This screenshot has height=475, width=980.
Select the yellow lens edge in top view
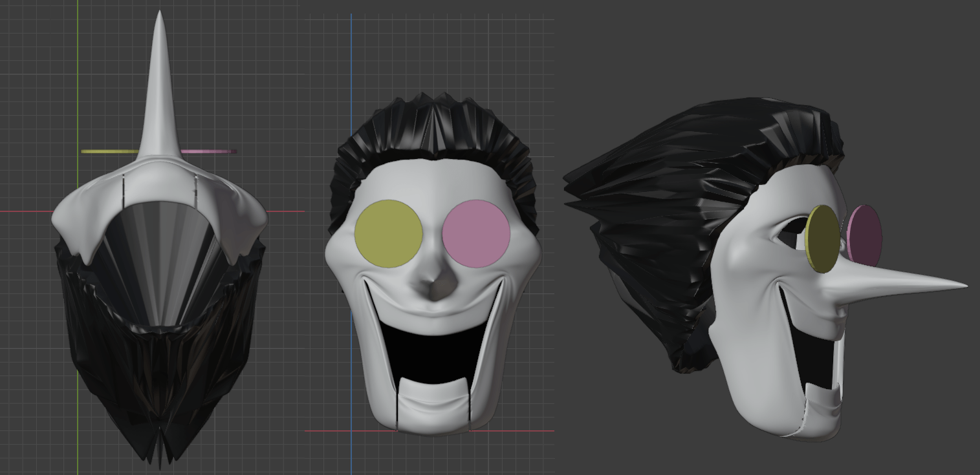point(110,151)
